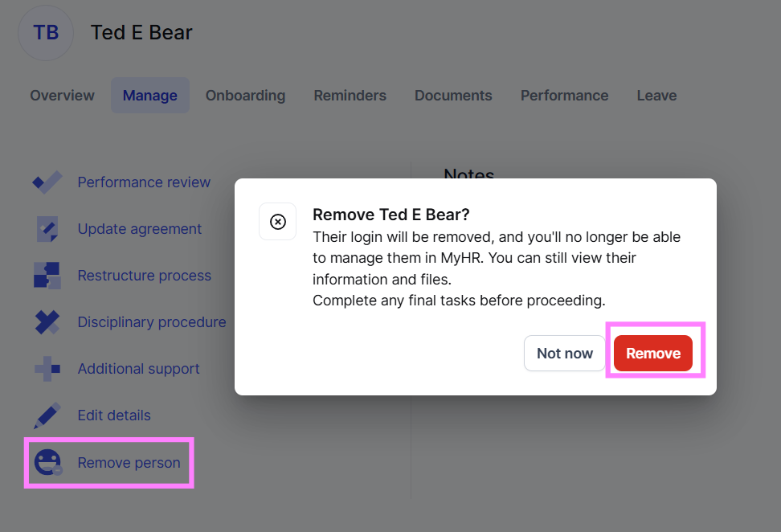
Task: Switch to the Leave tab
Action: (x=656, y=95)
